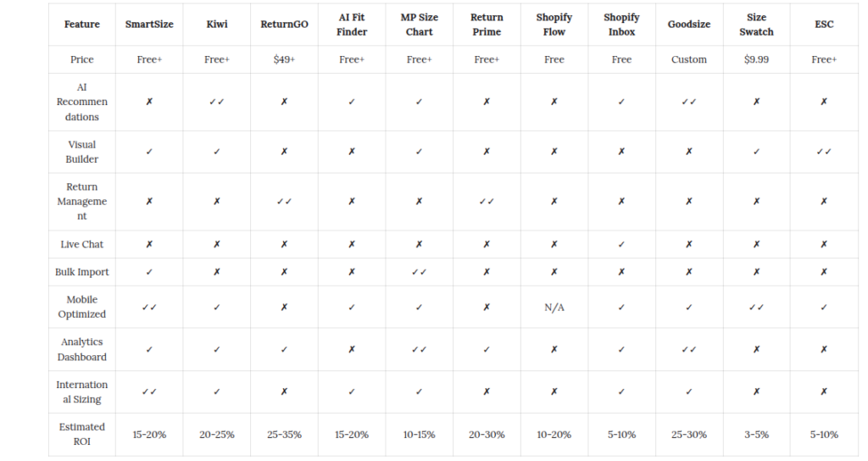Click the Size Swatch Mobile Optimized double checkmark
This screenshot has height=461, width=868.
(756, 307)
